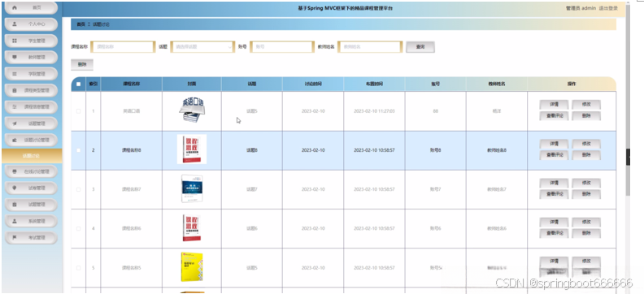Image resolution: width=644 pixels, height=294 pixels.
Task: Check the checkbox for row 课程名称8
Action: (x=78, y=150)
